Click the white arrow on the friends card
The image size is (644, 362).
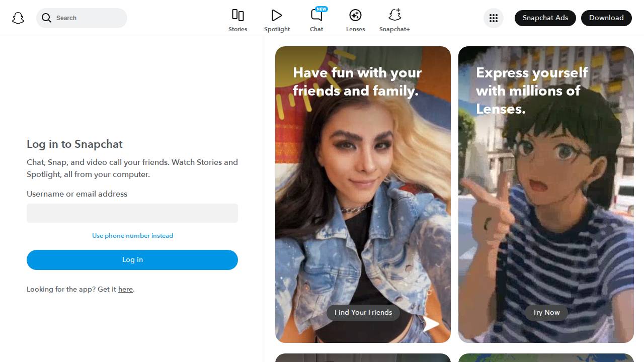(x=431, y=324)
